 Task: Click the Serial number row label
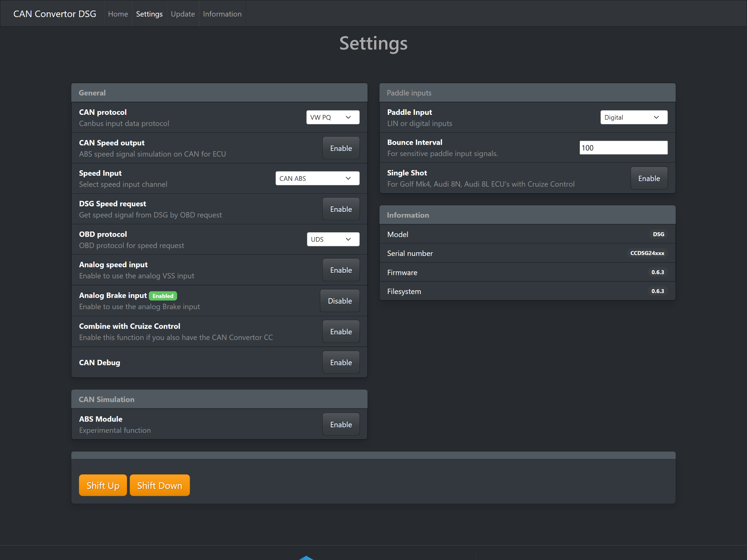(x=410, y=253)
